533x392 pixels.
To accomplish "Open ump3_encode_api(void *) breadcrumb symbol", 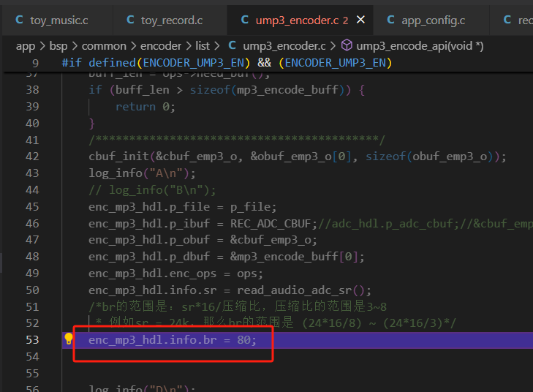I will pos(420,46).
